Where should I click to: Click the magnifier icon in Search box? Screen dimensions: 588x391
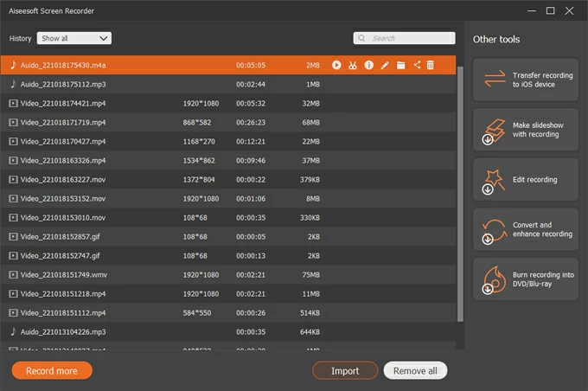[x=361, y=38]
